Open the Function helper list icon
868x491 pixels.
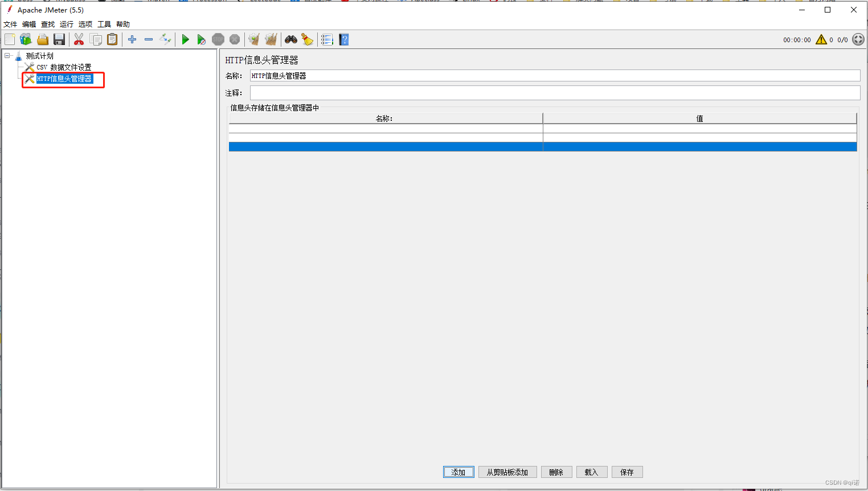coord(327,39)
